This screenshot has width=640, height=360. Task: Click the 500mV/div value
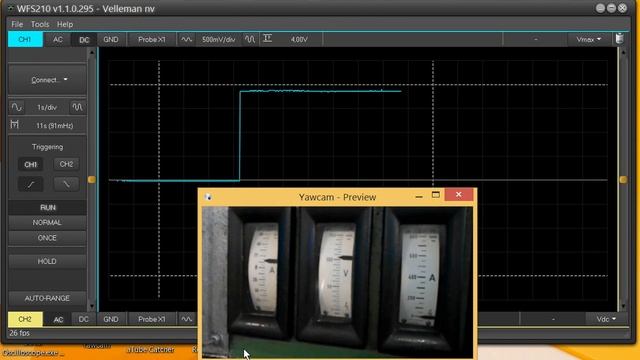[x=218, y=40]
